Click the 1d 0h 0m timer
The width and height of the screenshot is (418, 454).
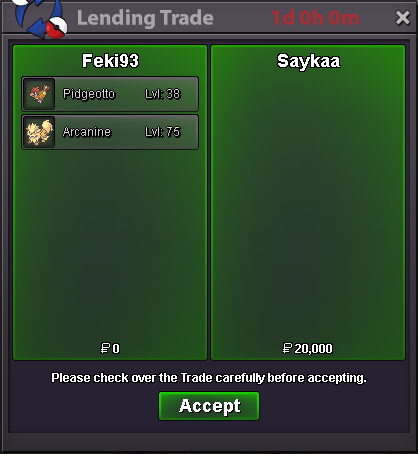pos(315,18)
